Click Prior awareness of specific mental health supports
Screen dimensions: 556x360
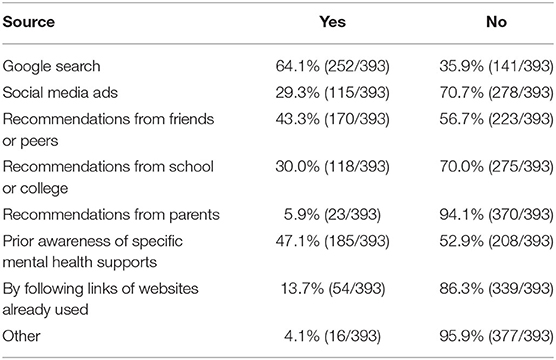93,252
